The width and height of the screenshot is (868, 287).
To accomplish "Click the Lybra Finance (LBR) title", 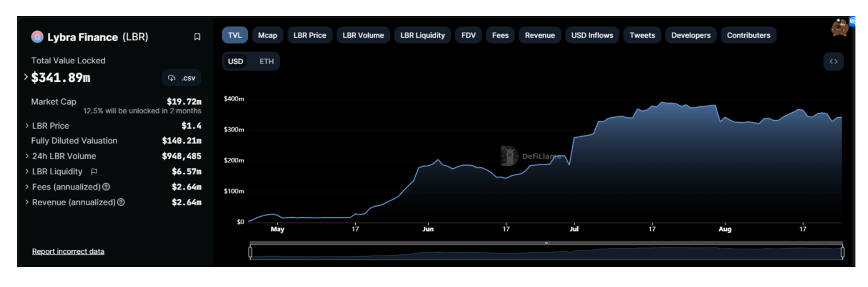I will click(x=98, y=37).
